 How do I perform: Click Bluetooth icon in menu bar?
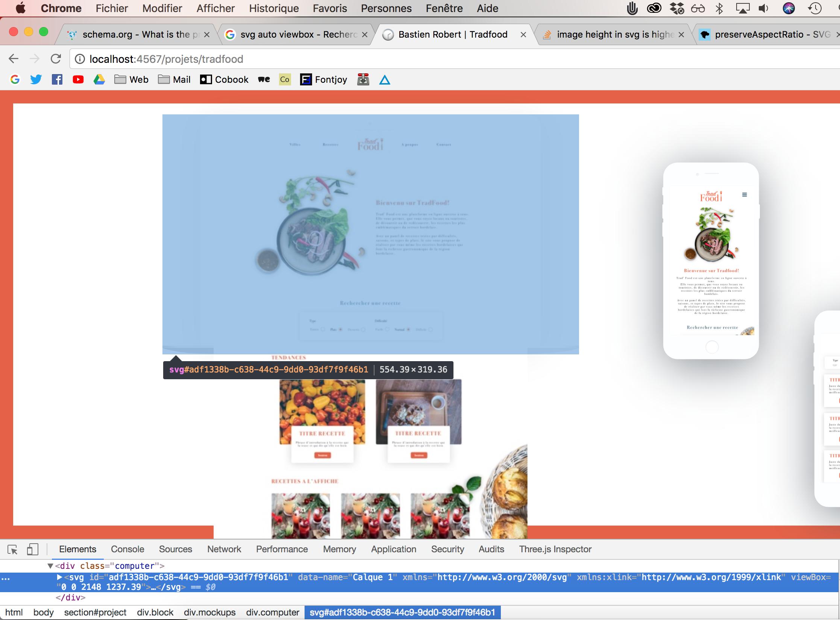coord(719,8)
